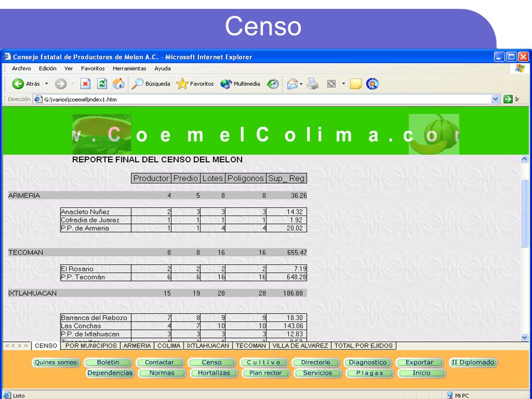
Task: Open the Ayuda menu
Action: click(162, 69)
